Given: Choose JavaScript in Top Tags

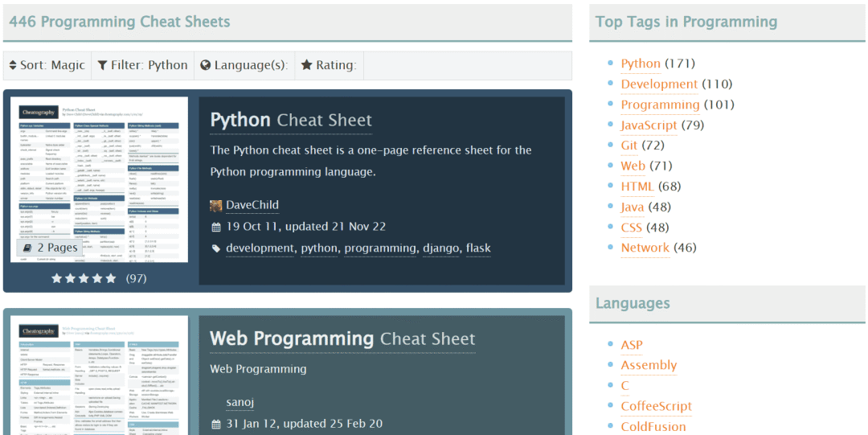Looking at the screenshot, I should [649, 125].
